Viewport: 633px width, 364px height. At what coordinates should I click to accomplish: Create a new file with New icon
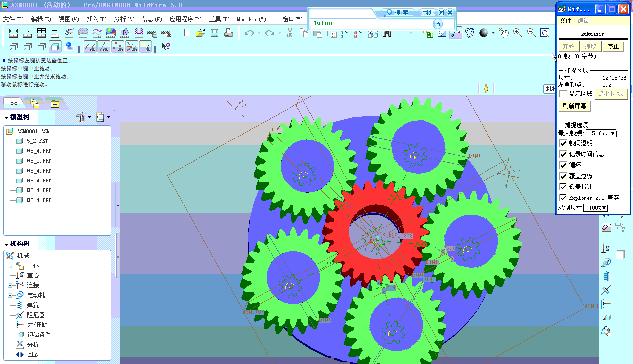(187, 33)
